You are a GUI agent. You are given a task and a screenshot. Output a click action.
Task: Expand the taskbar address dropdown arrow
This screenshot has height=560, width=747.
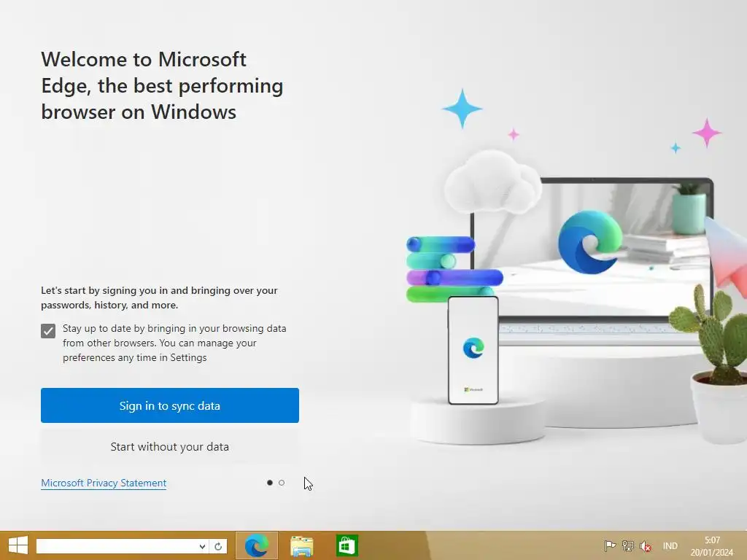(203, 546)
